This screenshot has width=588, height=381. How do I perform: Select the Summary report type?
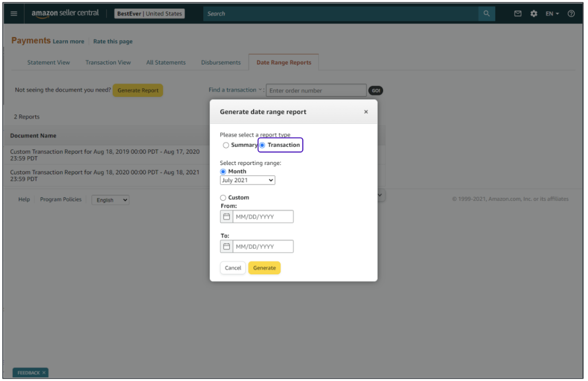[226, 145]
